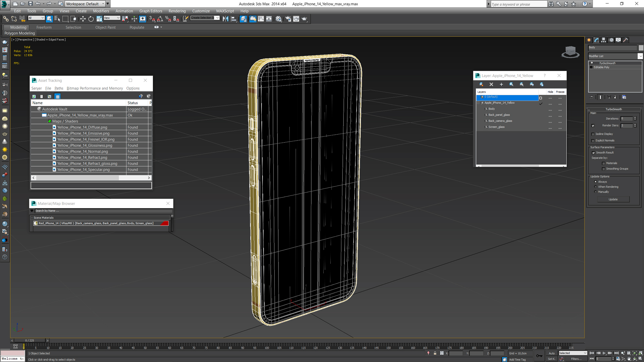This screenshot has height=362, width=644.
Task: Switch to the Freeform ribbon tab
Action: pos(44,27)
